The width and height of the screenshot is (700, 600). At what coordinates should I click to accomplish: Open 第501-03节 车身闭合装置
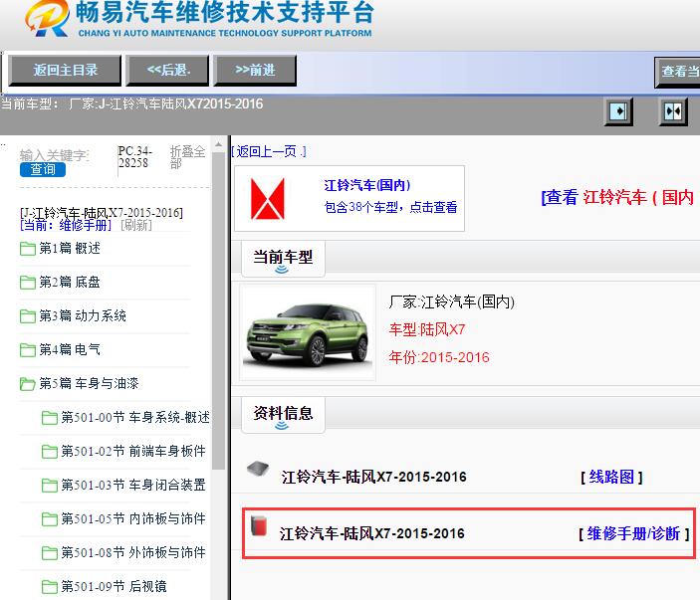133,485
